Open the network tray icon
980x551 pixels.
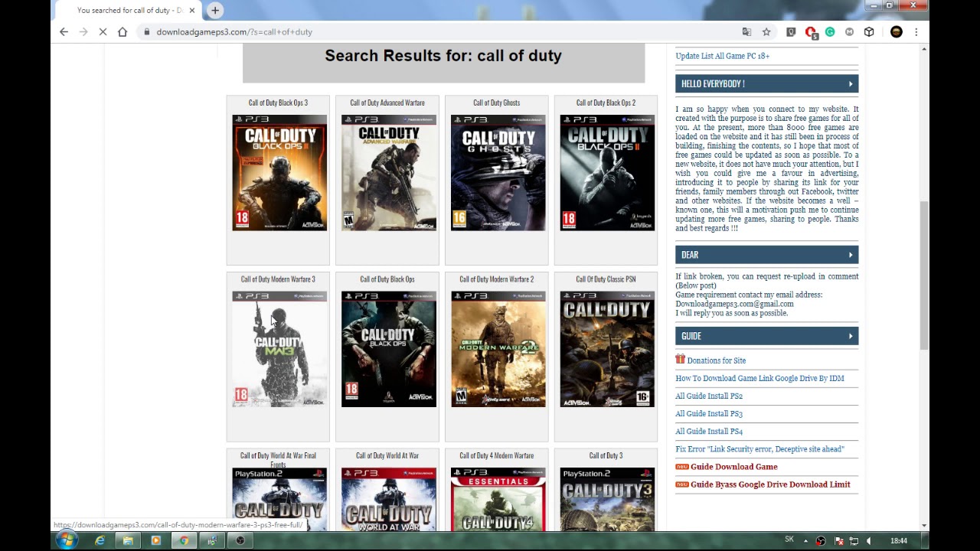854,541
